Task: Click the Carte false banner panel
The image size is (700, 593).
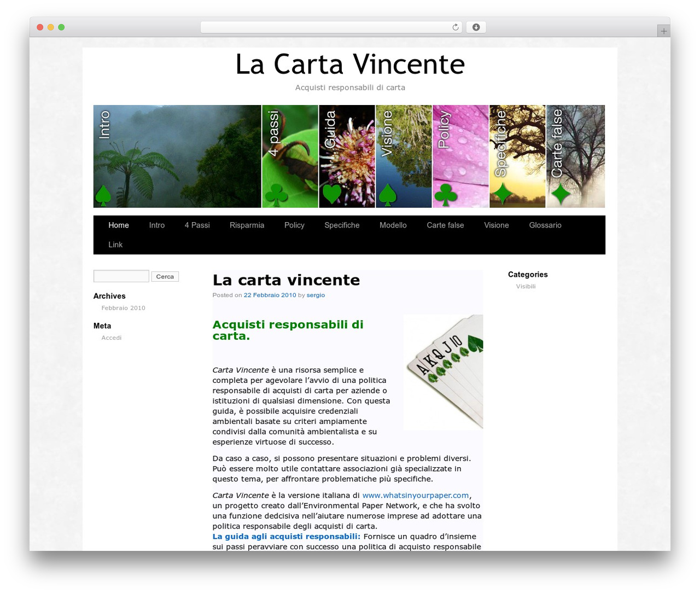Action: (x=576, y=156)
